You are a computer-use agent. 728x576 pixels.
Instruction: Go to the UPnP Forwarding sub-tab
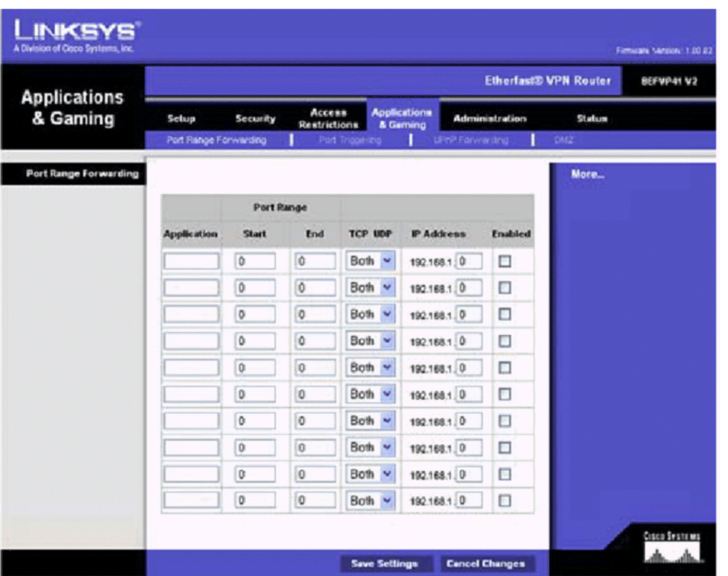[471, 140]
